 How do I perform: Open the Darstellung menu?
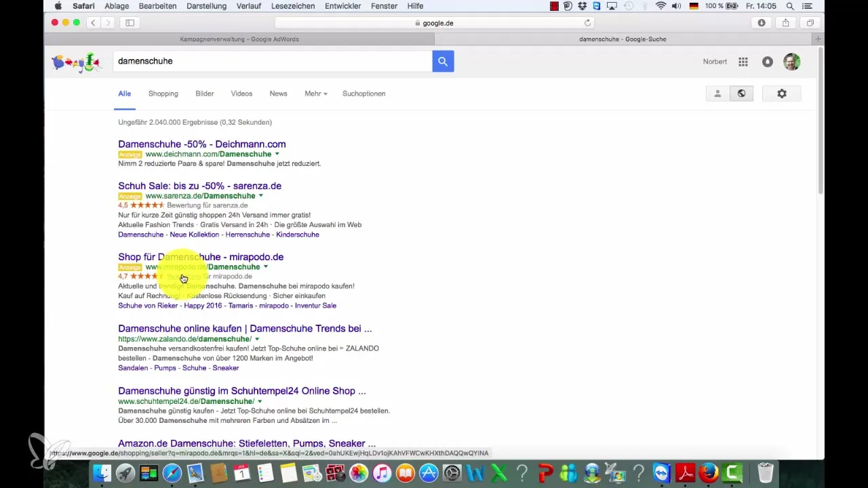point(206,6)
